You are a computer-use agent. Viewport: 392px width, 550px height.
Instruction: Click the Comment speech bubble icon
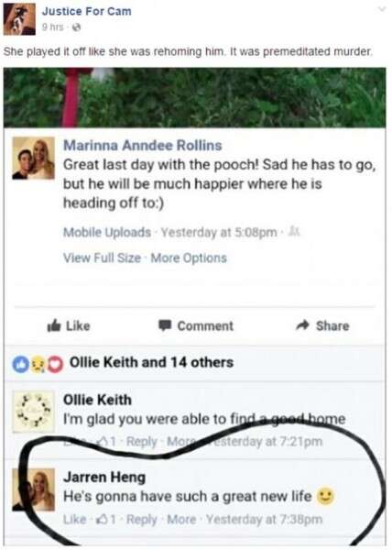coord(165,325)
